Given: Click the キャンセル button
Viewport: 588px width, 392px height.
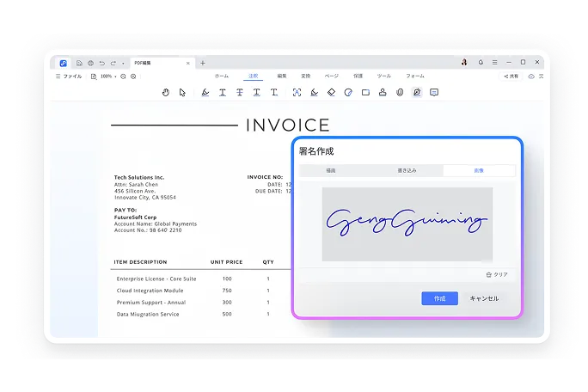Looking at the screenshot, I should point(484,298).
